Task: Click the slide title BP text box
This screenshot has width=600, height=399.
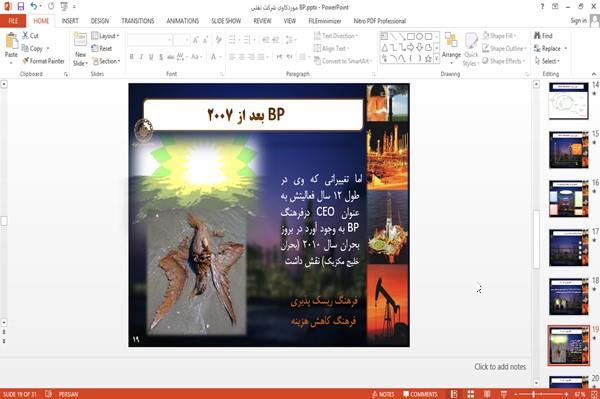Action: coord(253,114)
